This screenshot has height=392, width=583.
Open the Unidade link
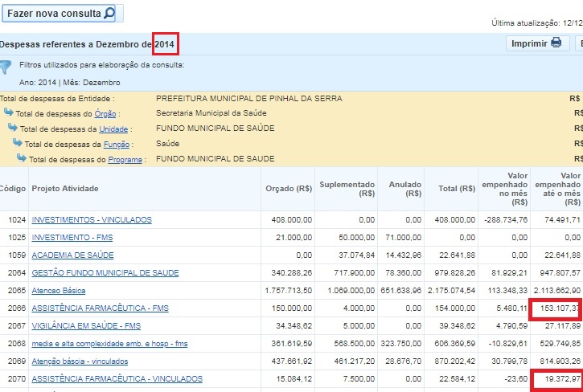113,129
